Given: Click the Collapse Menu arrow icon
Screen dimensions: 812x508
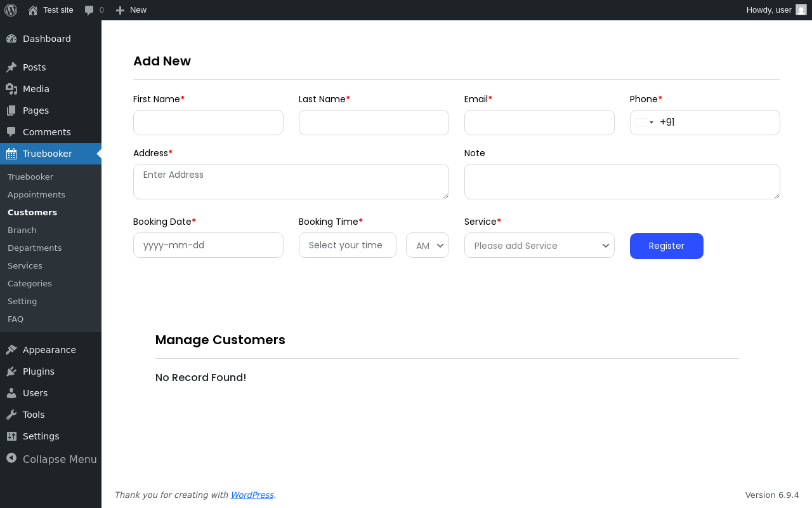Looking at the screenshot, I should 11,458.
